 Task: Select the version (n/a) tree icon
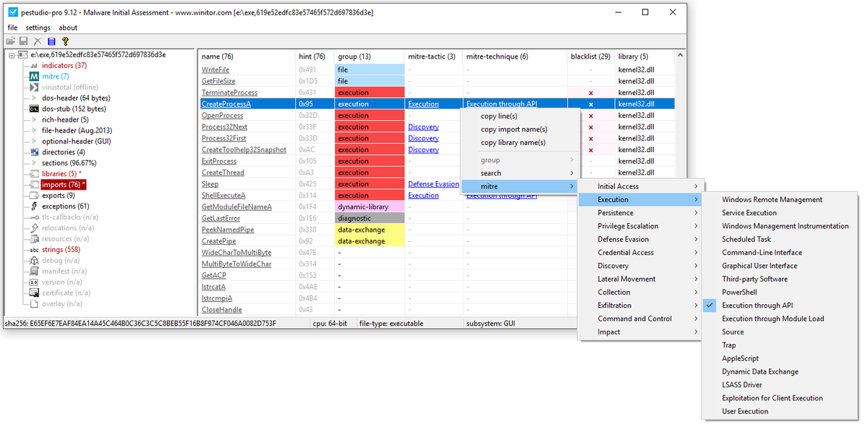click(34, 282)
